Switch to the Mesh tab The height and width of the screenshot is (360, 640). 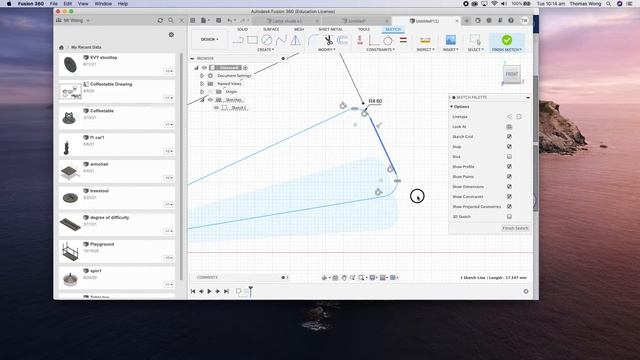pyautogui.click(x=299, y=29)
